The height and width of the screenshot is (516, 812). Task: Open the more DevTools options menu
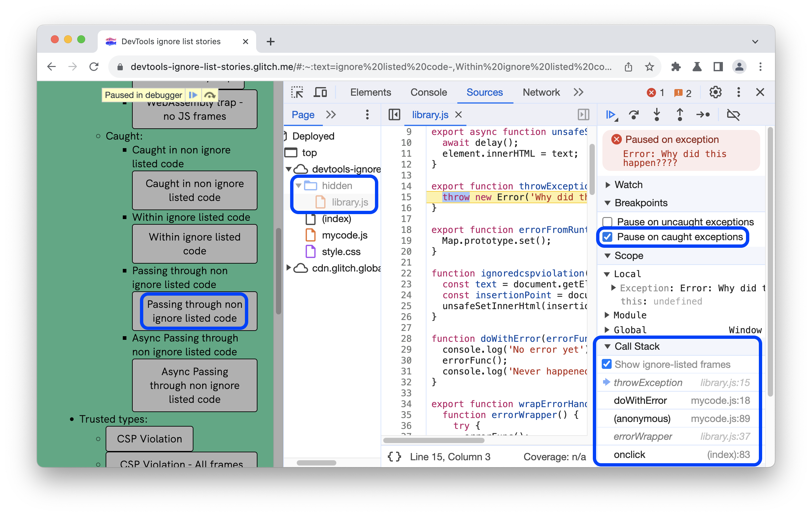click(x=740, y=92)
